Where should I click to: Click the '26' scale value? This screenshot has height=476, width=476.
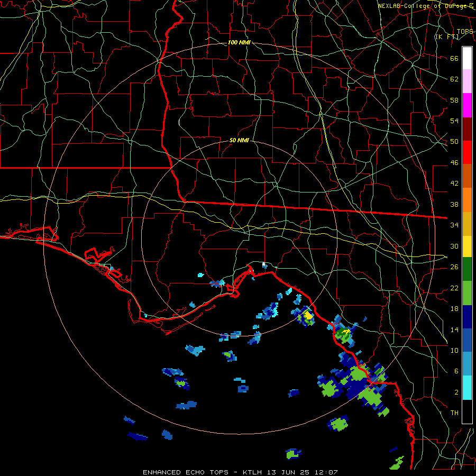tap(454, 267)
